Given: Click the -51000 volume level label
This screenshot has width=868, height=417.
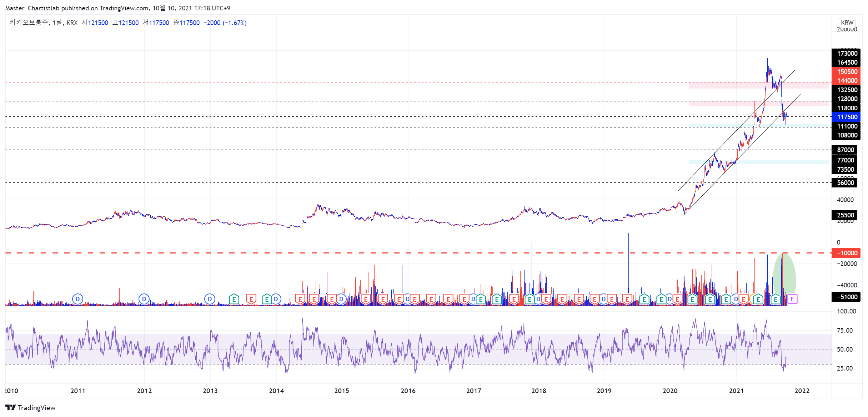Looking at the screenshot, I should (x=846, y=297).
